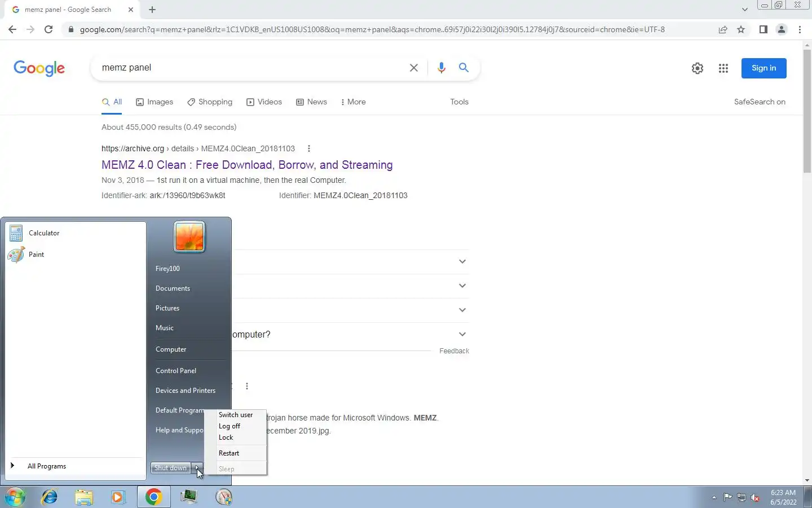This screenshot has height=508, width=812.
Task: Click user account picture in Start menu
Action: point(189,237)
